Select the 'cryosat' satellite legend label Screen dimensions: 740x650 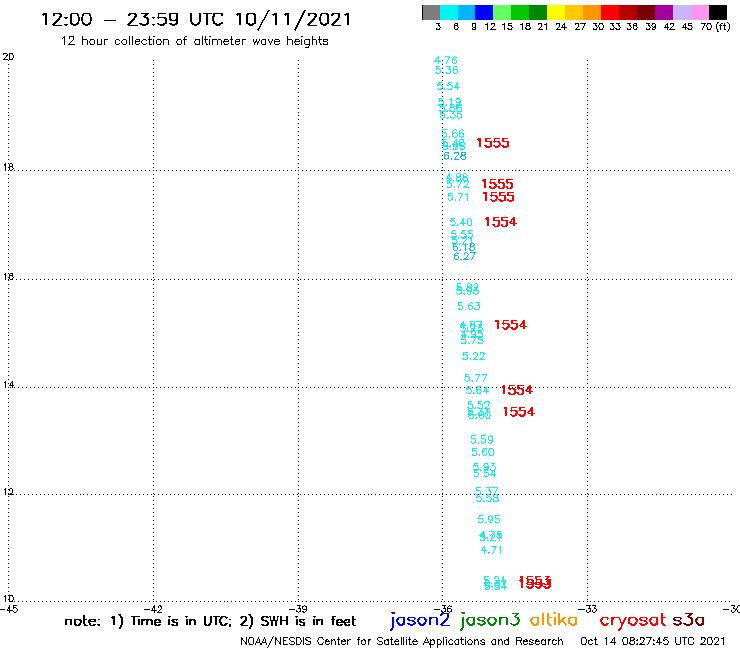pos(633,620)
